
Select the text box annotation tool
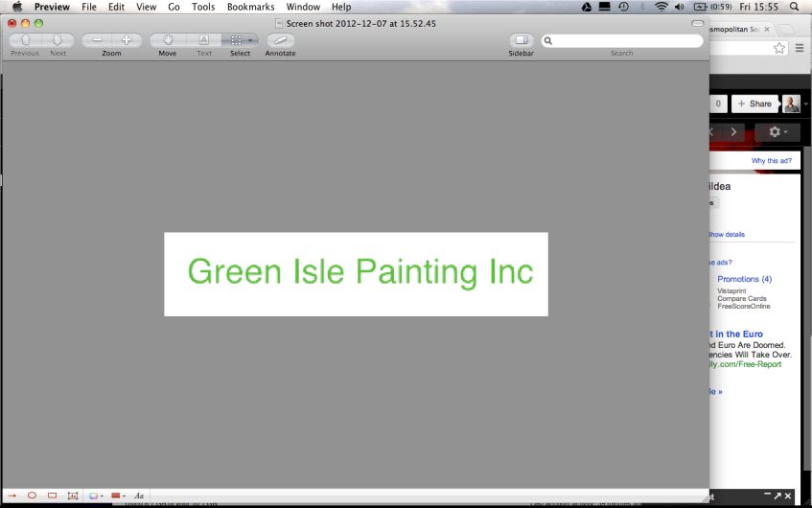coord(73,496)
